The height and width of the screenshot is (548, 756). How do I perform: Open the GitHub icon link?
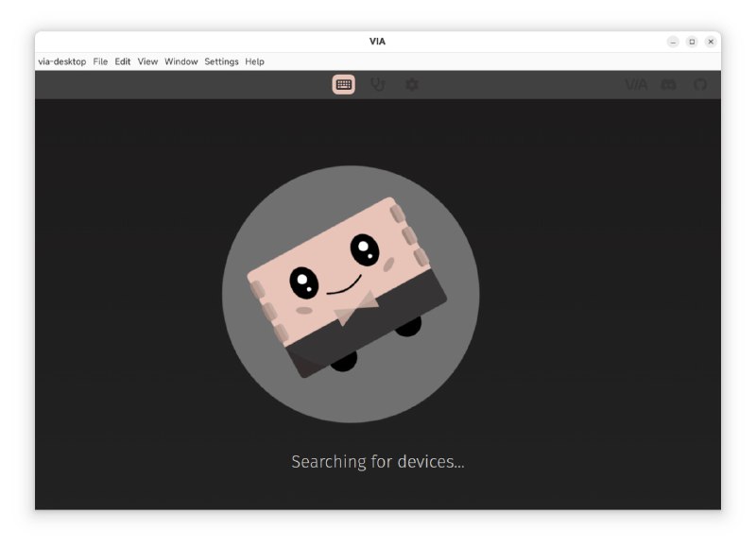tap(700, 85)
